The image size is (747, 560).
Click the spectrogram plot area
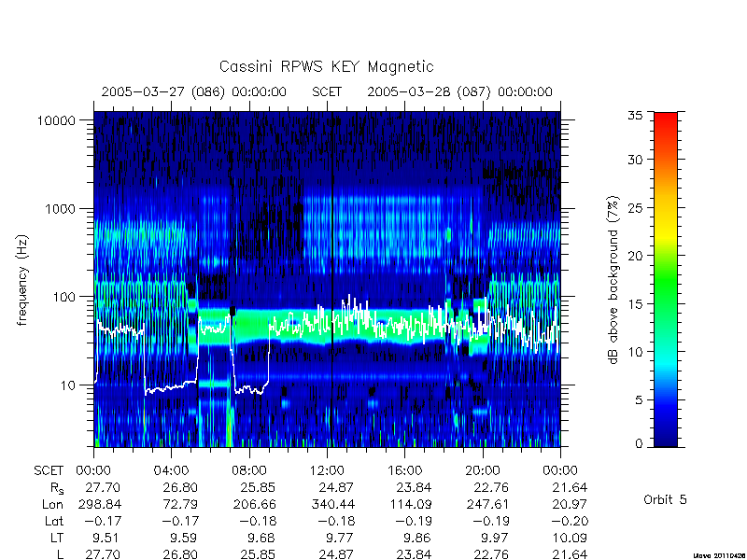327,279
